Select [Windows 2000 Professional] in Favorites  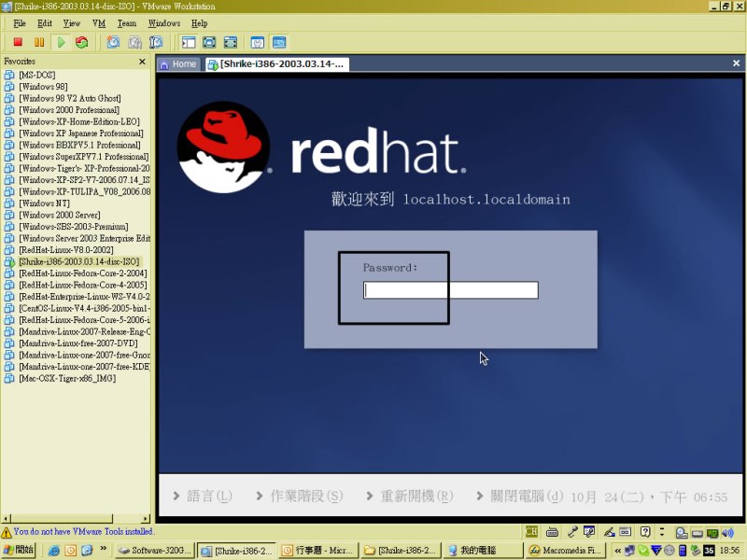68,110
